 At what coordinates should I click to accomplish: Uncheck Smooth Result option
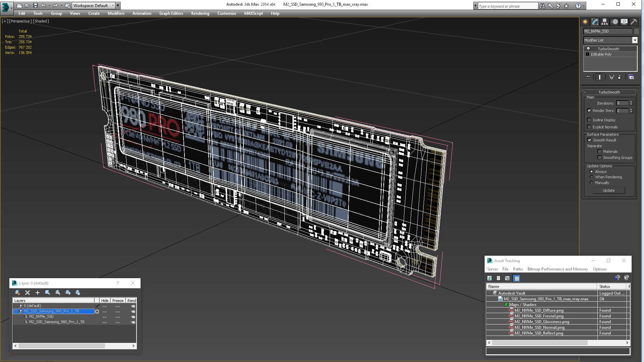click(589, 140)
